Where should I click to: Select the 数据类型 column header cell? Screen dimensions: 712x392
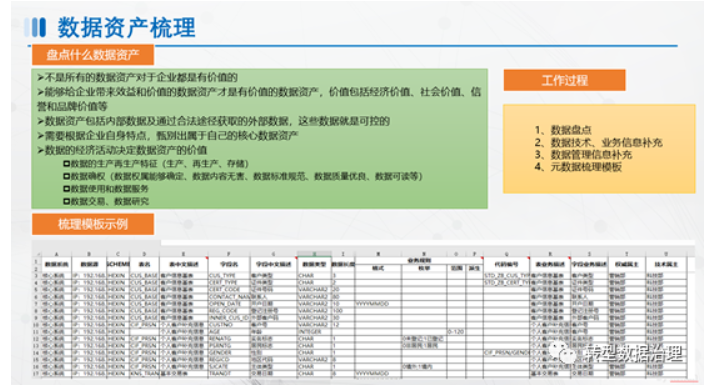(x=314, y=264)
